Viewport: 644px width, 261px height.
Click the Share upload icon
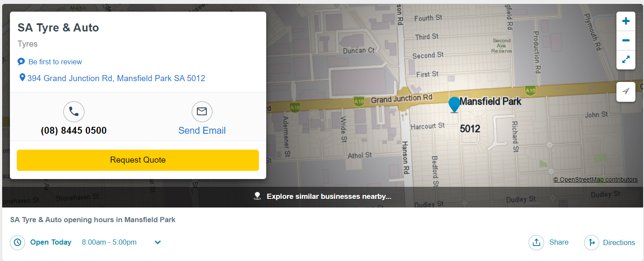tap(536, 242)
